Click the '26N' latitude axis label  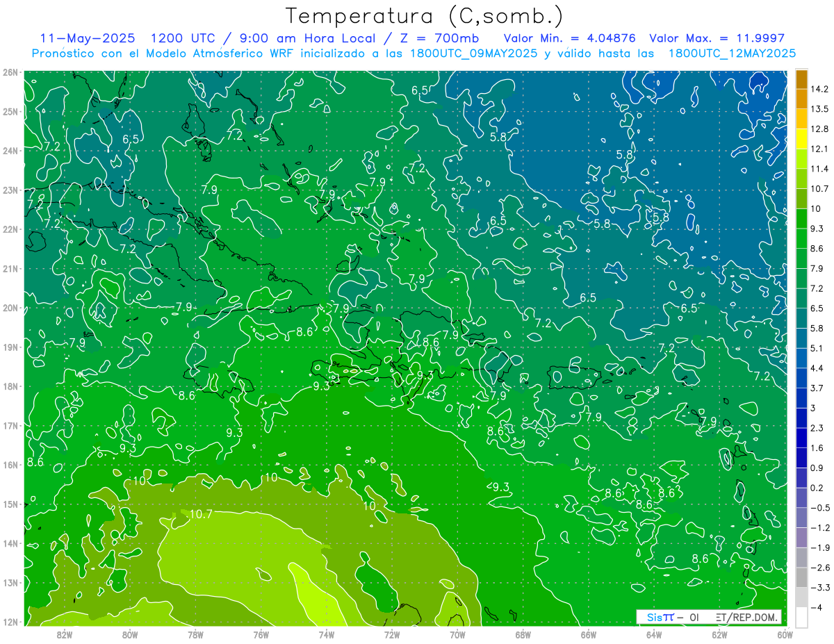click(9, 72)
